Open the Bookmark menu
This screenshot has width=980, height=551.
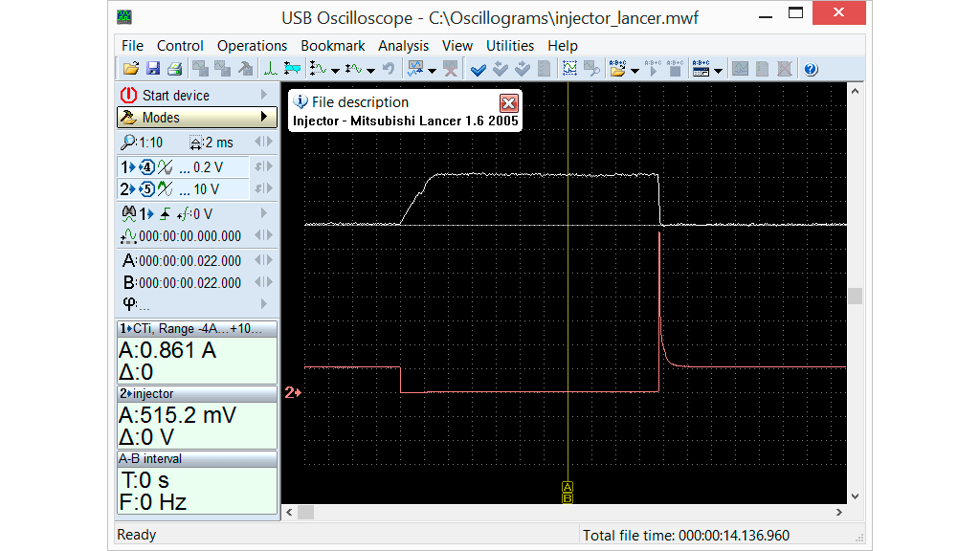coord(332,46)
